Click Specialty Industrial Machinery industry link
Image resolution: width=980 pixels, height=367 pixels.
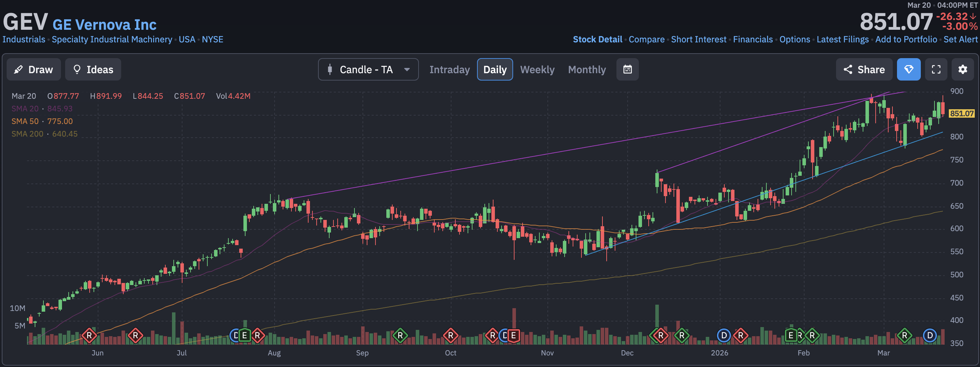click(112, 39)
